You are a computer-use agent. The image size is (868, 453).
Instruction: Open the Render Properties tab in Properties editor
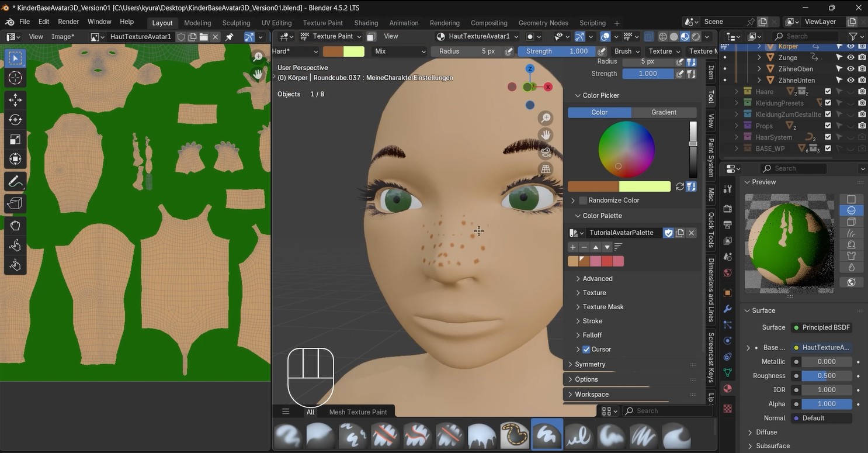pos(727,208)
